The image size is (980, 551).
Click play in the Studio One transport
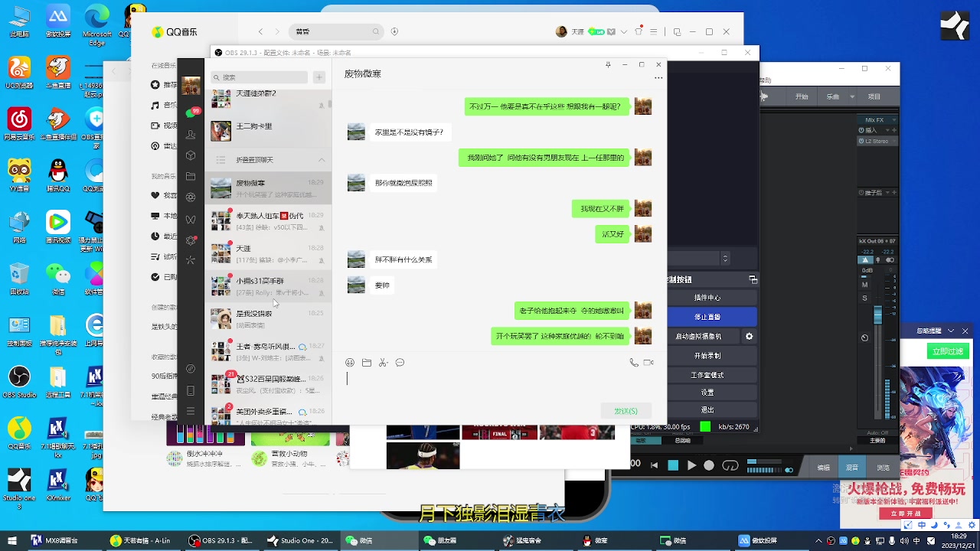[x=691, y=465]
